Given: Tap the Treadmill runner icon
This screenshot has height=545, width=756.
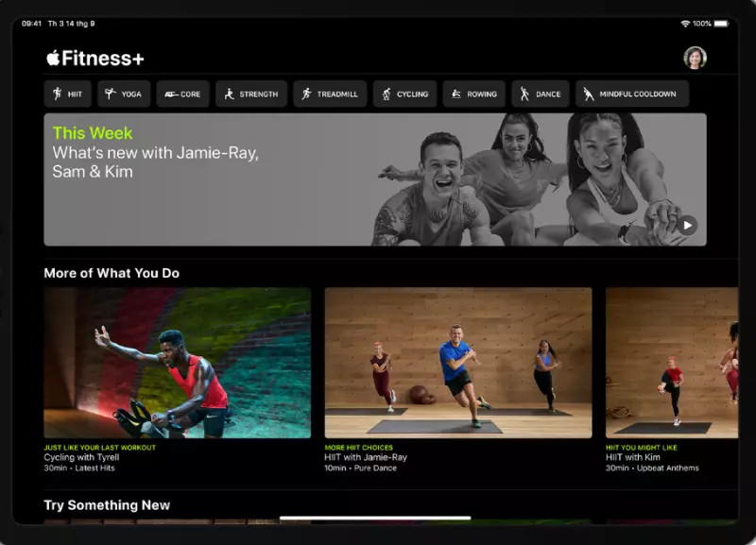Looking at the screenshot, I should 306,94.
